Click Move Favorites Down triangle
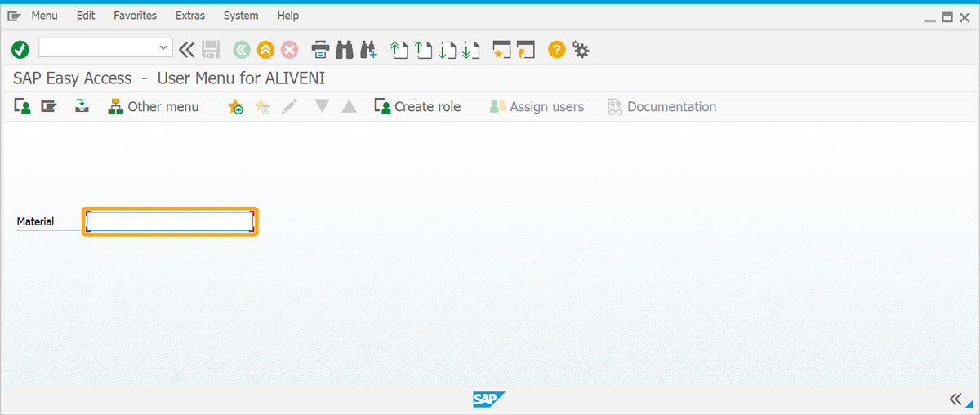 (x=323, y=106)
